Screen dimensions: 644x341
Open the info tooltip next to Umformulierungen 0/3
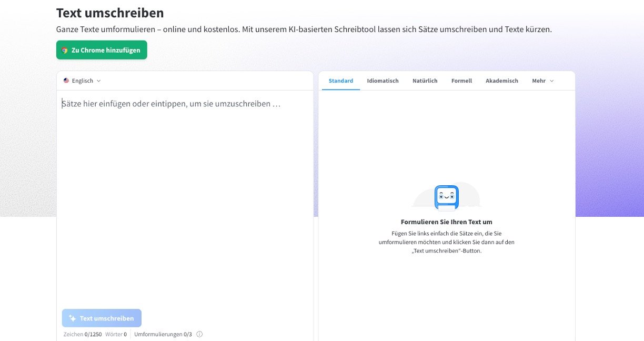coord(199,334)
